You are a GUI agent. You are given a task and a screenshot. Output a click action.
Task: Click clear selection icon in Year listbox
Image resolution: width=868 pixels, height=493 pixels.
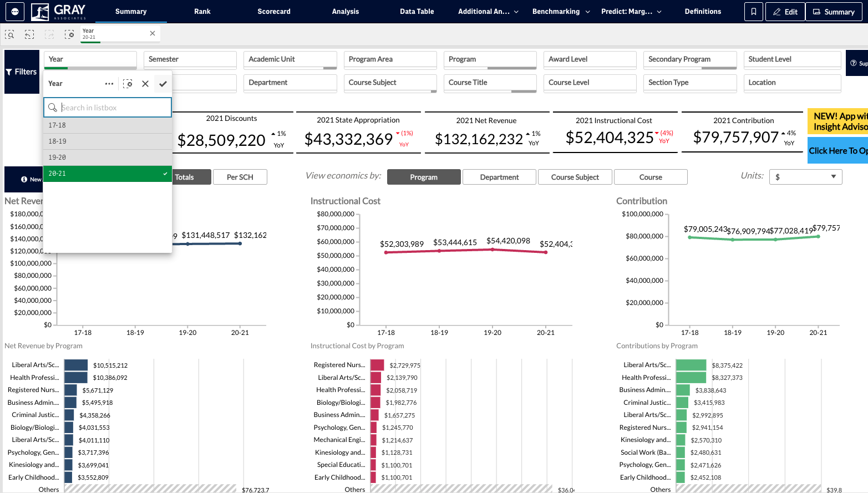pos(128,84)
